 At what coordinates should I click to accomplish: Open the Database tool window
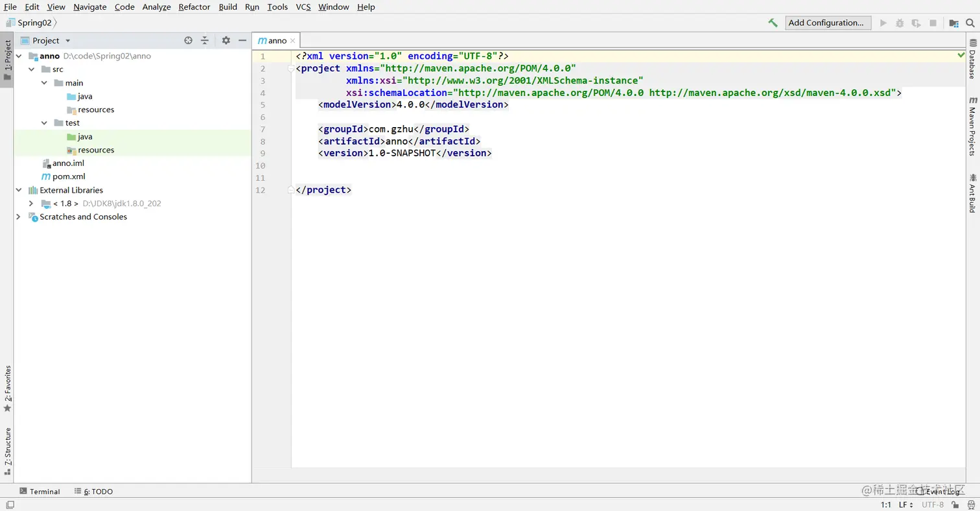pyautogui.click(x=972, y=58)
